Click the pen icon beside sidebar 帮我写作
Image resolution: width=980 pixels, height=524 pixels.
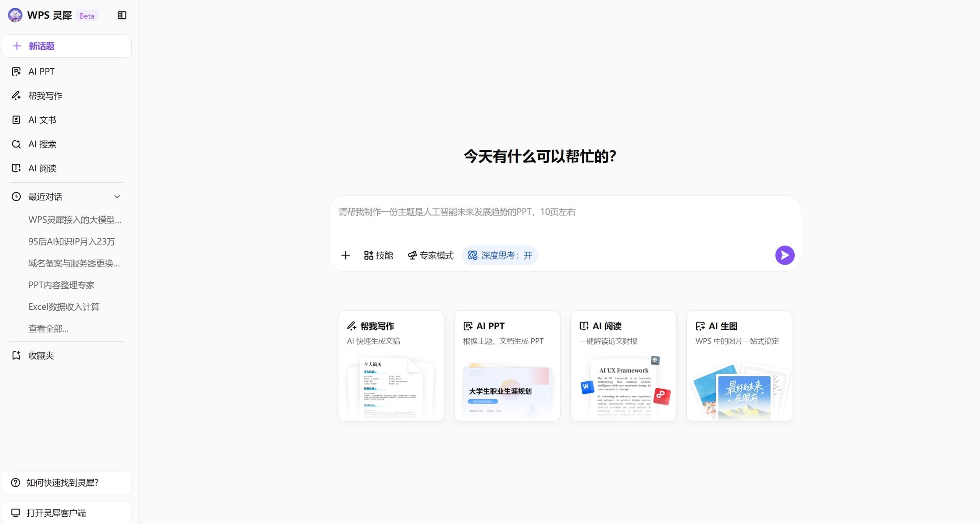click(16, 96)
